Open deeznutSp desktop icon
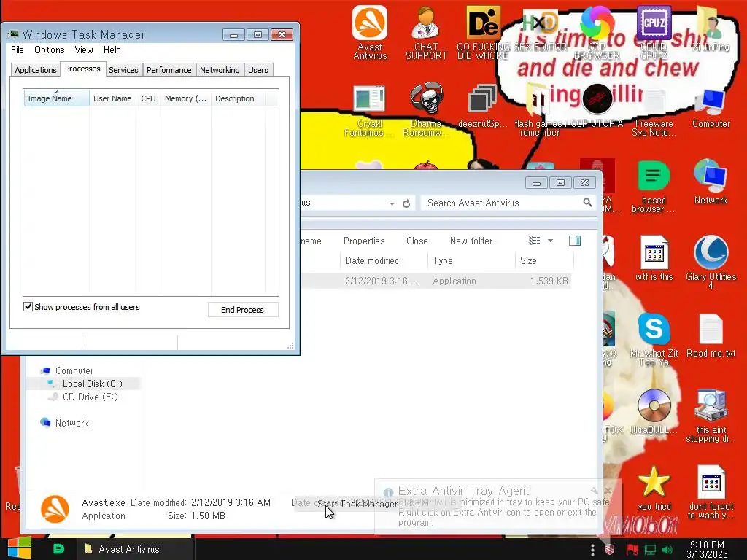747x560 pixels. click(x=483, y=106)
